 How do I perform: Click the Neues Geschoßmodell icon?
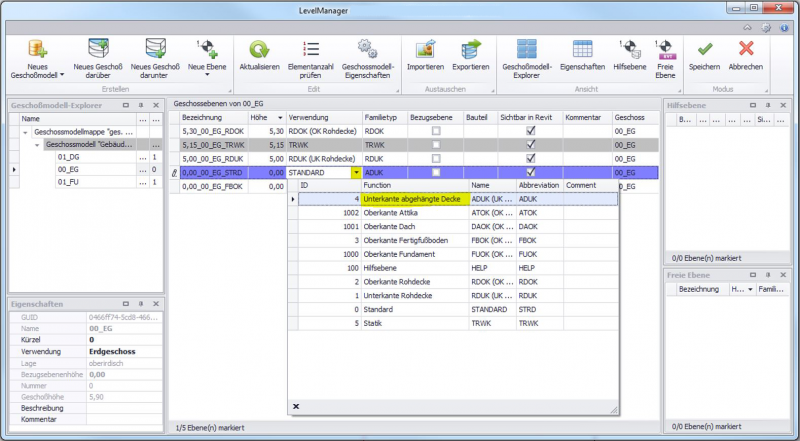coord(38,48)
